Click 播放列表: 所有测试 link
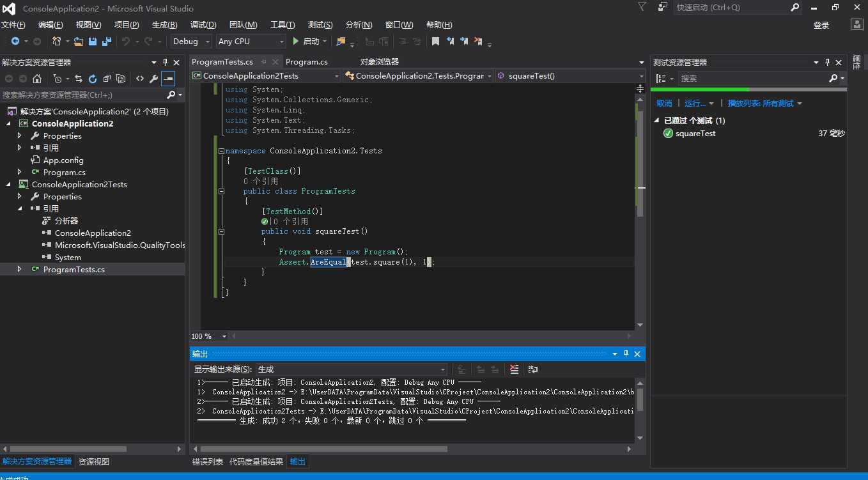 pos(761,104)
